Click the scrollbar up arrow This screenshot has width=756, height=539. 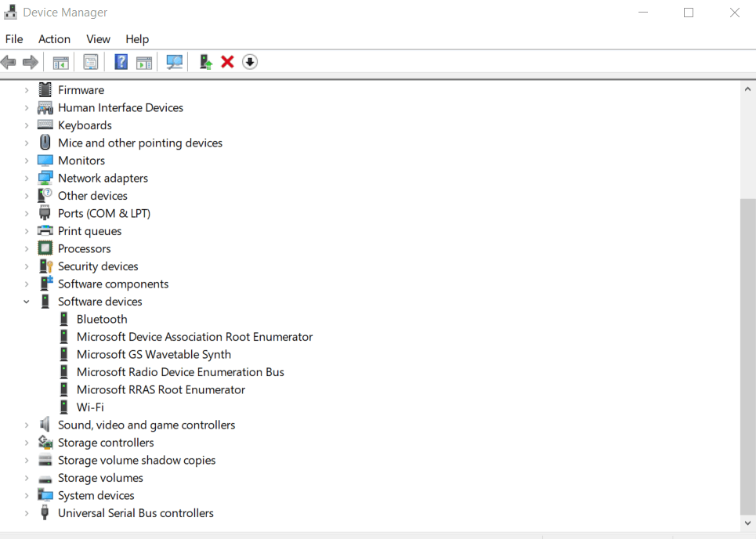747,89
